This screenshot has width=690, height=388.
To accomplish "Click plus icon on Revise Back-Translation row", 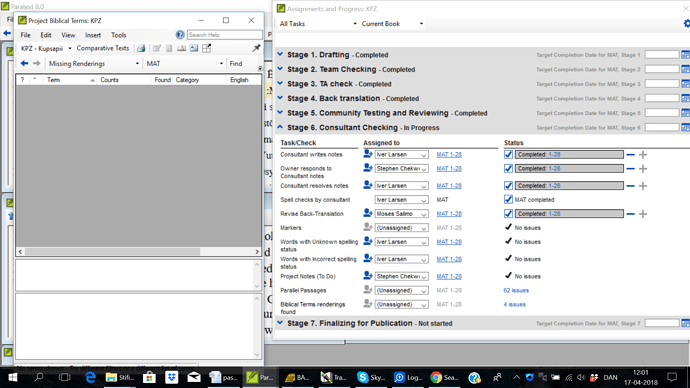I will point(643,214).
